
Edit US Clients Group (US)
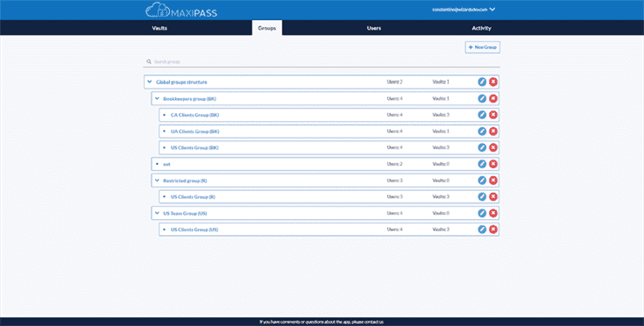(x=482, y=230)
